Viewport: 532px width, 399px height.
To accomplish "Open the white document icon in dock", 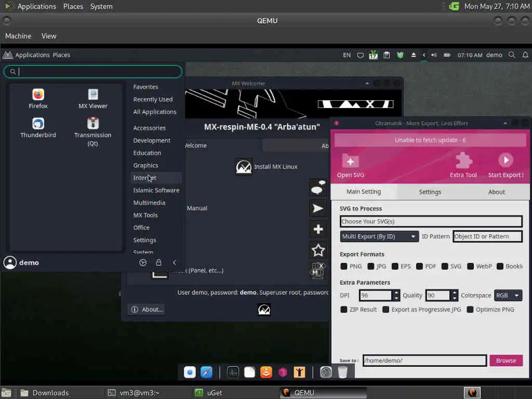I will 249,372.
